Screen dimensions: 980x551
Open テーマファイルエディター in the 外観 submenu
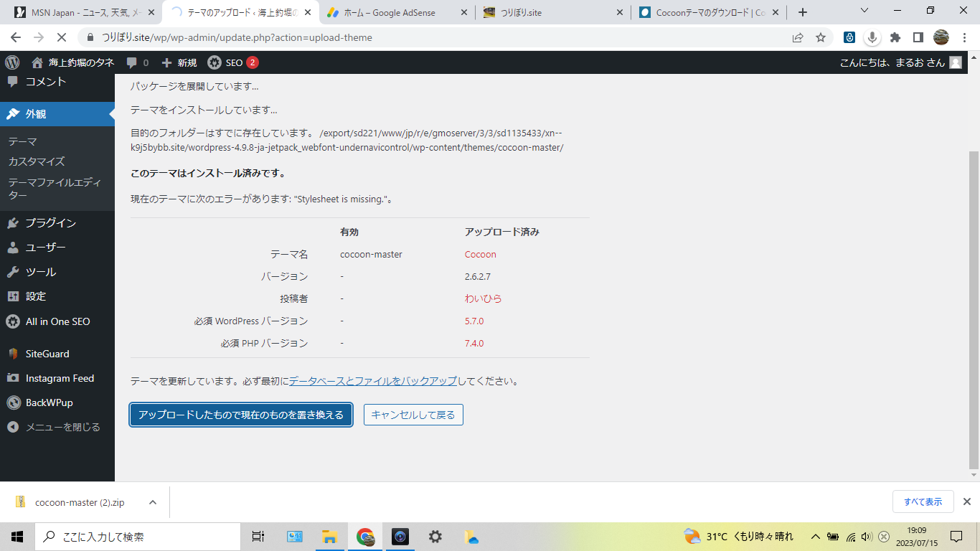tap(54, 189)
